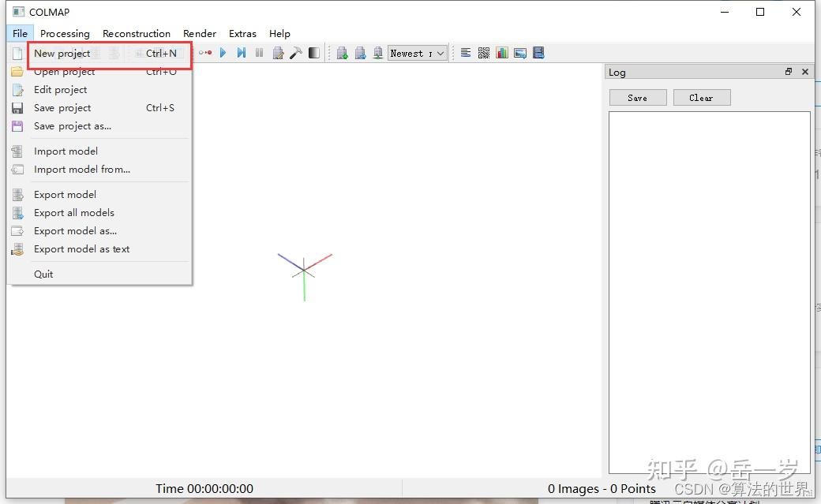
Task: Select Save project menu entry
Action: pos(99,108)
